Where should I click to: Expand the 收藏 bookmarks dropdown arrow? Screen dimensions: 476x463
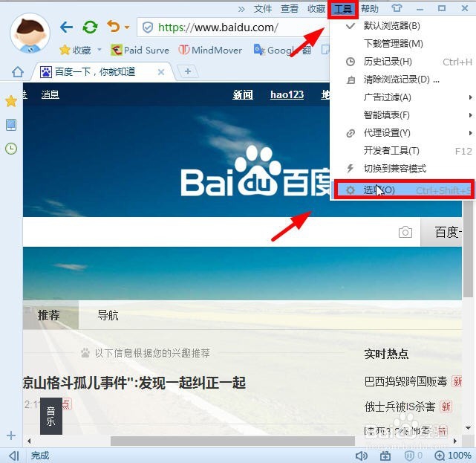point(99,50)
